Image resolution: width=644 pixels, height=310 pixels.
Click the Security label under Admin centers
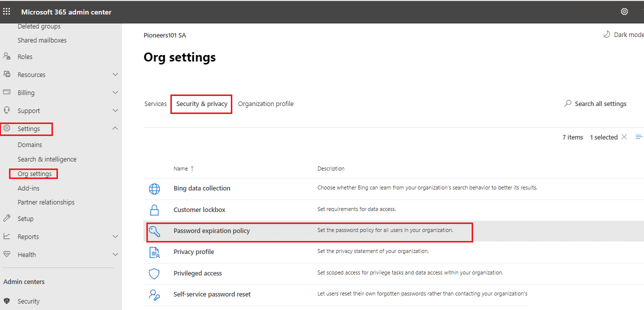click(x=28, y=301)
